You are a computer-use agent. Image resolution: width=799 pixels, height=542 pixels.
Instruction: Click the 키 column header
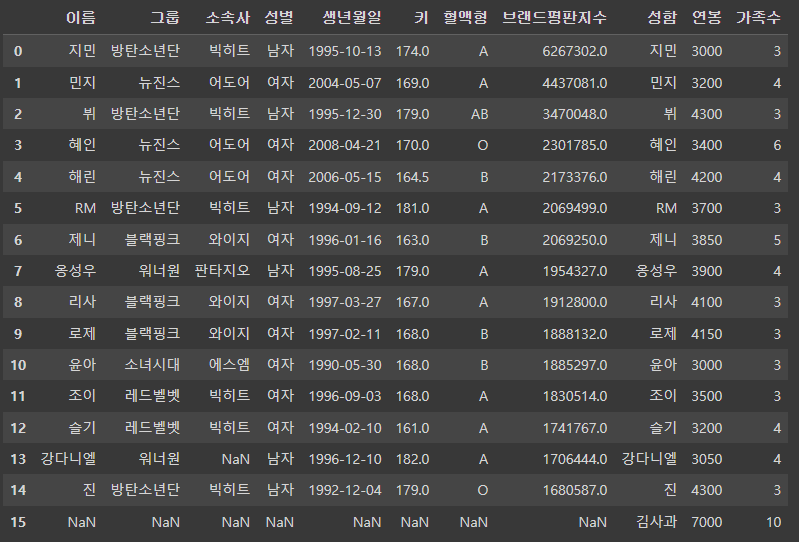(x=421, y=18)
